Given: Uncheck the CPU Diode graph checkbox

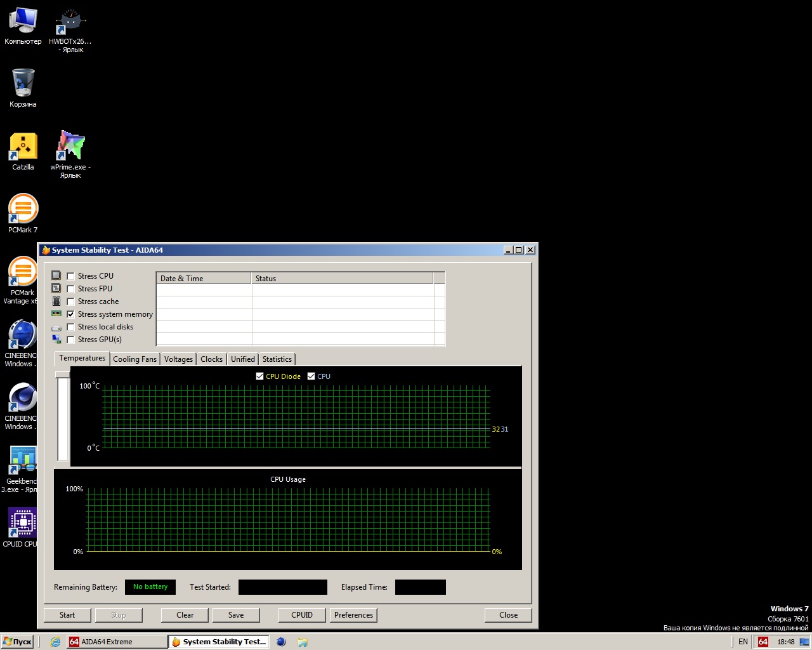Looking at the screenshot, I should click(x=259, y=376).
